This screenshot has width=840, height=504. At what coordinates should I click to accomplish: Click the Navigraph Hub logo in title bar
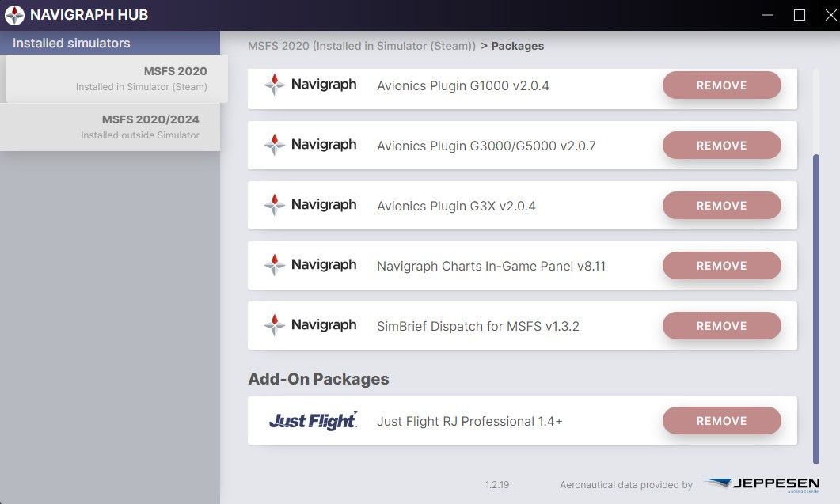14,15
